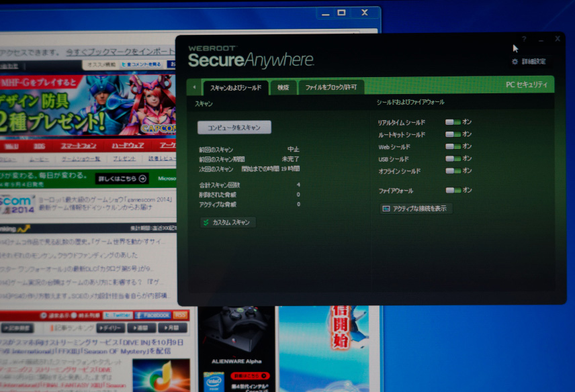The image size is (575, 392).
Task: Minimize the Webroot SecureAnywhere window
Action: [541, 40]
